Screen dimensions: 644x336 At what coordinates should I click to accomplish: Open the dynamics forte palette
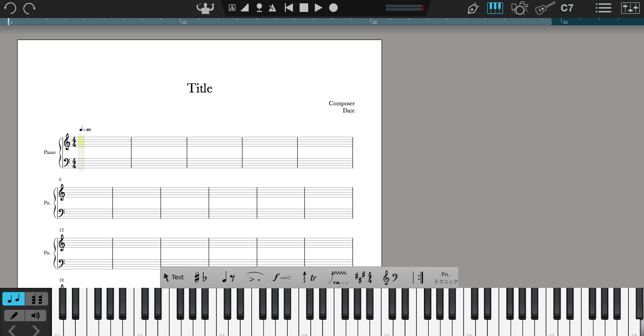[x=282, y=277]
